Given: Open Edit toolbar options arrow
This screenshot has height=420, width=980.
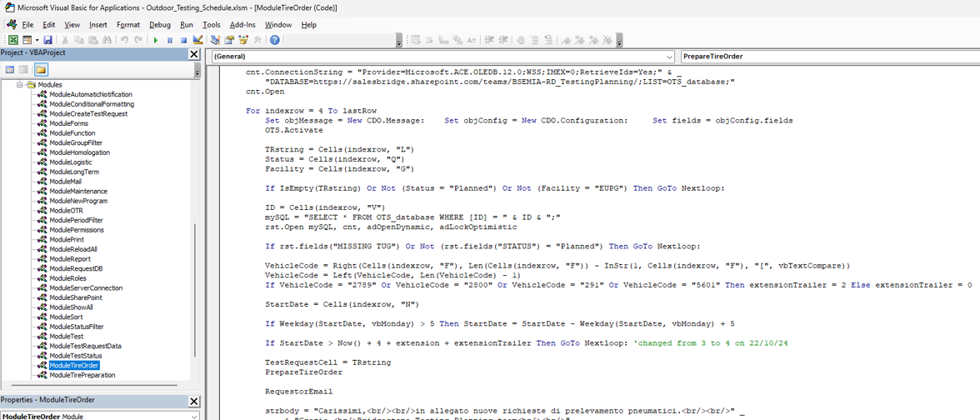Looking at the screenshot, I should point(619,41).
